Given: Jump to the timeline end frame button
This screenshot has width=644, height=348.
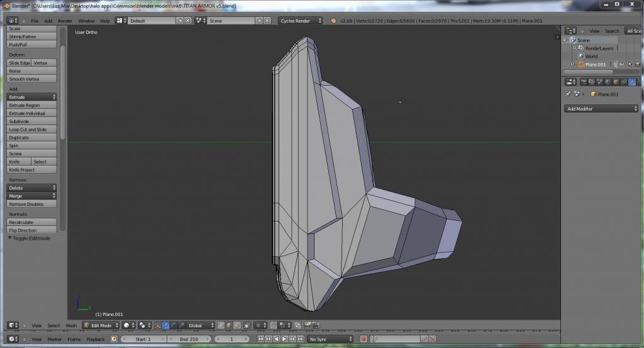Looking at the screenshot, I should (x=300, y=339).
